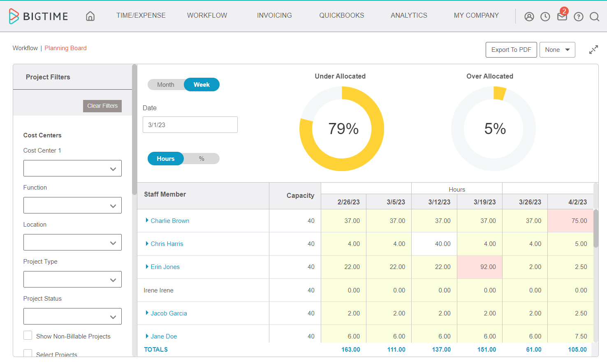Open the Project Type dropdown
Screen dimensions: 607x364
pyautogui.click(x=72, y=279)
